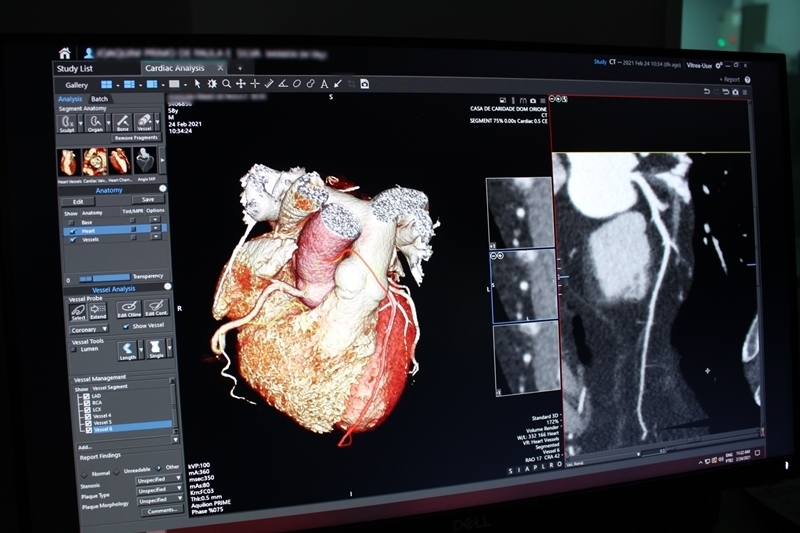The image size is (800, 533).
Task: Select the Sculpt segmentation tool
Action: pyautogui.click(x=68, y=122)
